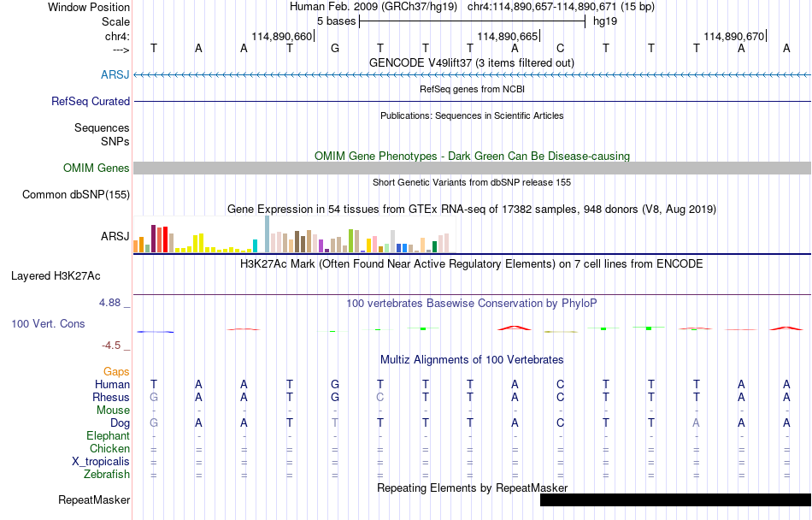Click the G base in the sequence ruler
The width and height of the screenshot is (812, 520).
pyautogui.click(x=335, y=49)
